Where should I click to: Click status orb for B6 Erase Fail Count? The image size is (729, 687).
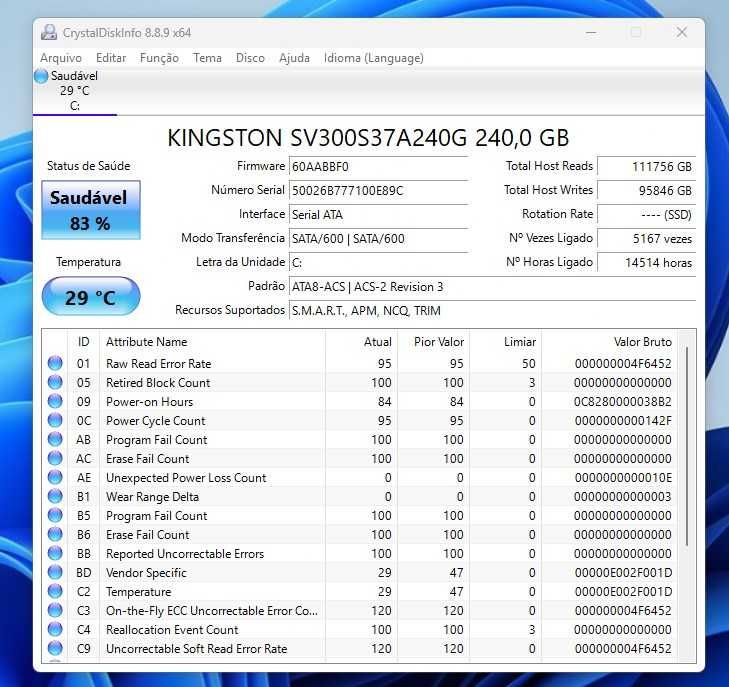[55, 534]
